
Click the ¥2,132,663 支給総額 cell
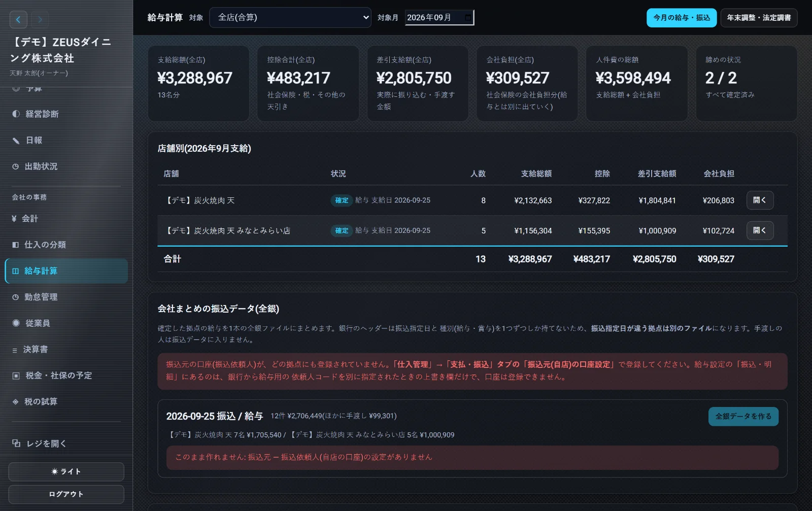(x=533, y=201)
